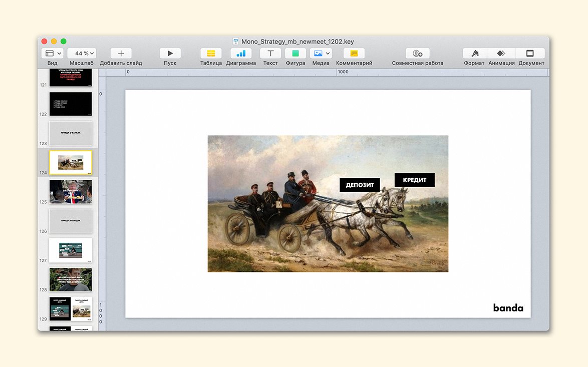Close the Keynote window with red button
588x367 pixels.
(44, 41)
